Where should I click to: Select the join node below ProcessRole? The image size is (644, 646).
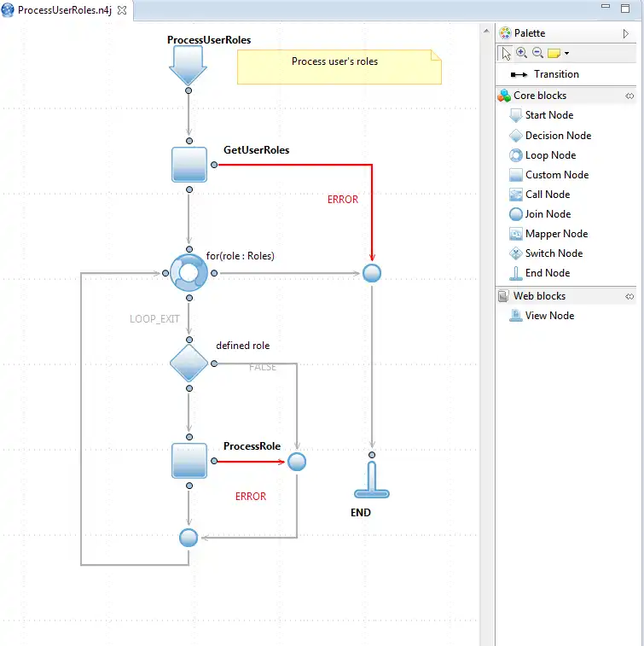pos(189,538)
